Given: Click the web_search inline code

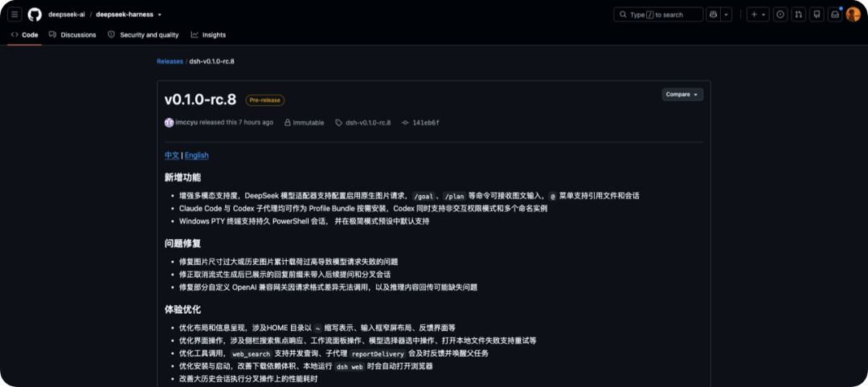Looking at the screenshot, I should coord(252,354).
